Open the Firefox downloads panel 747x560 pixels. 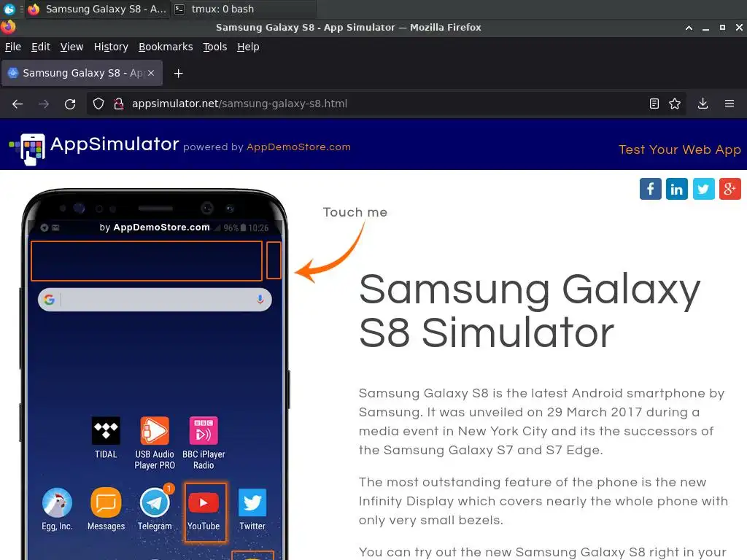[703, 104]
